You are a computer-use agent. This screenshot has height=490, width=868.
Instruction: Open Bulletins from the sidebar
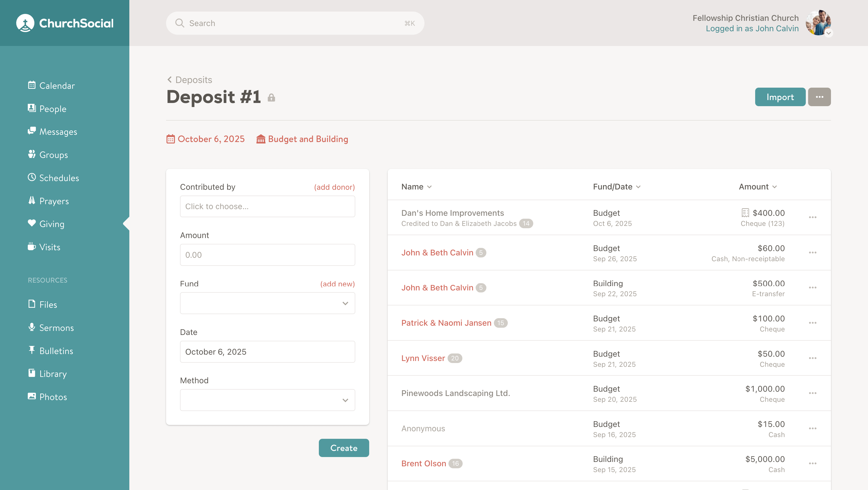coord(56,351)
